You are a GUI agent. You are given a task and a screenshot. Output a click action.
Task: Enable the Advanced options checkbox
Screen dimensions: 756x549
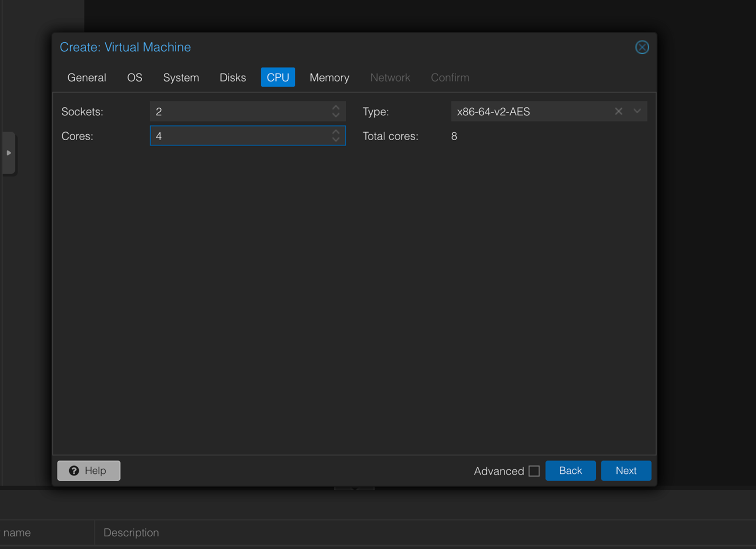coord(534,471)
